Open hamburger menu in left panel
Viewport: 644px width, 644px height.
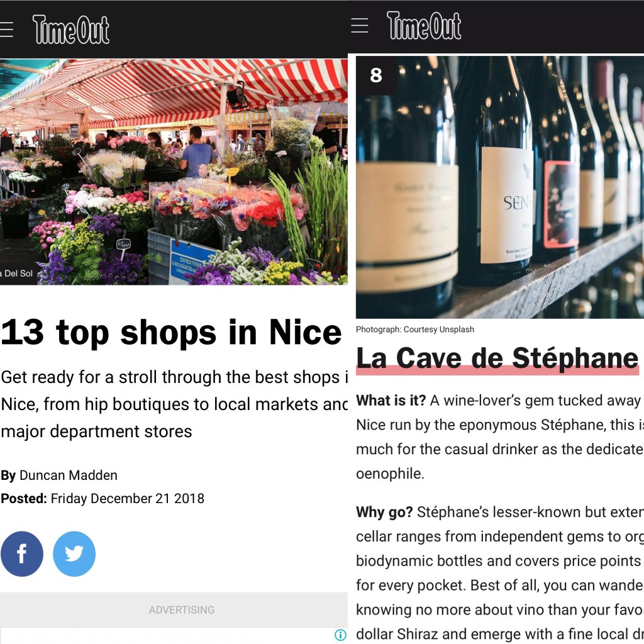[6, 30]
